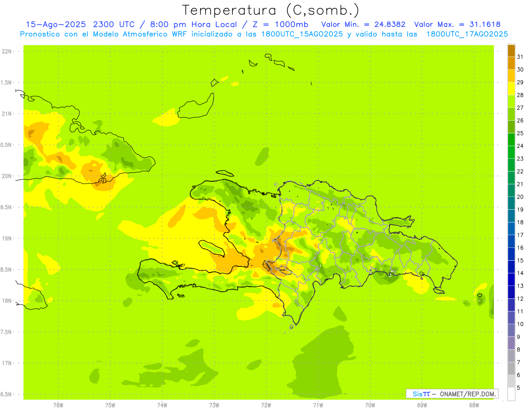The width and height of the screenshot is (532, 411).
Task: Click the 7.5N latitude label
Action: [7, 332]
